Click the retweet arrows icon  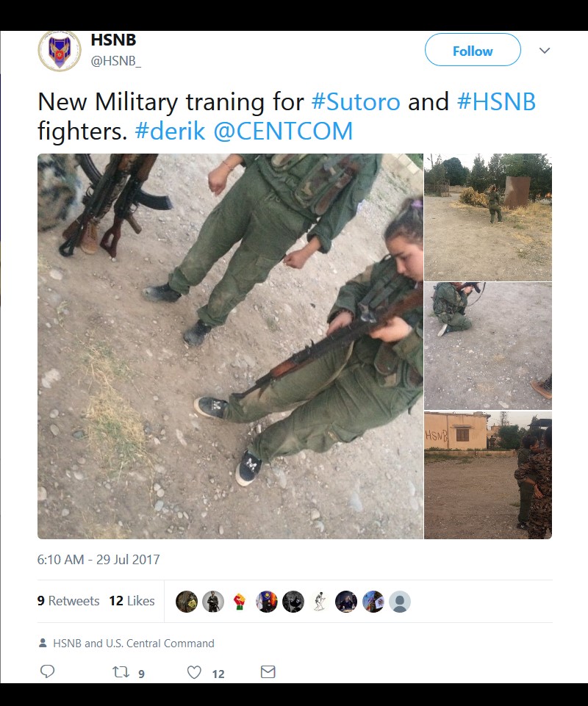121,672
